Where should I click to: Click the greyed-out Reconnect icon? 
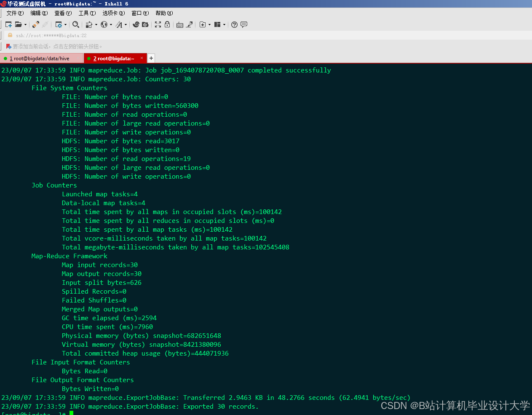pyautogui.click(x=45, y=24)
